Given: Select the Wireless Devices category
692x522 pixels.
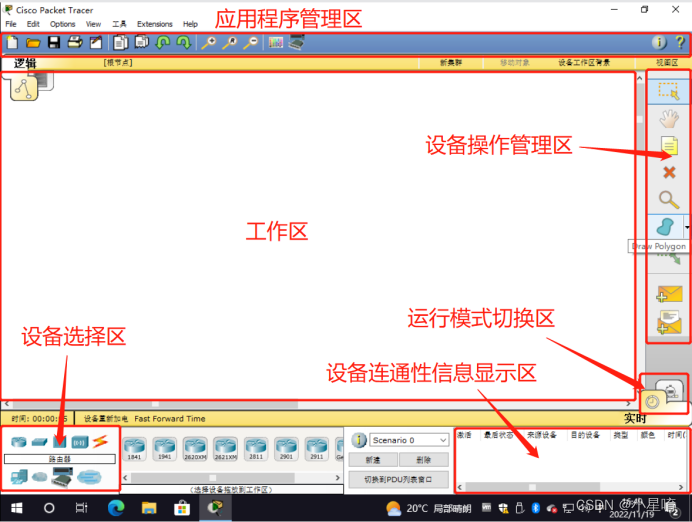Looking at the screenshot, I should click(80, 442).
